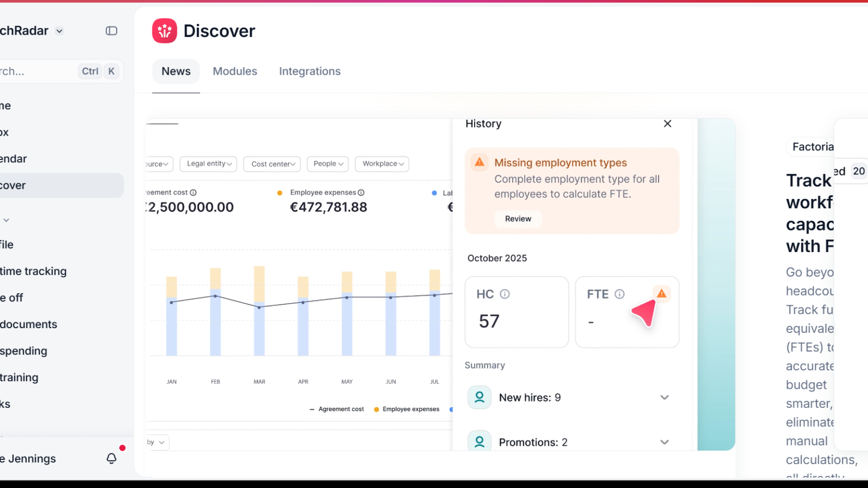Click the Discover app logo icon
Viewport: 868px width, 488px height.
click(164, 31)
